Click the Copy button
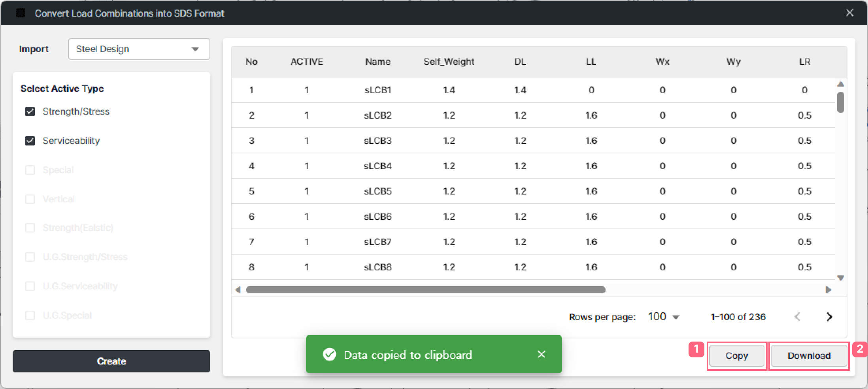The width and height of the screenshot is (868, 389). coord(737,356)
